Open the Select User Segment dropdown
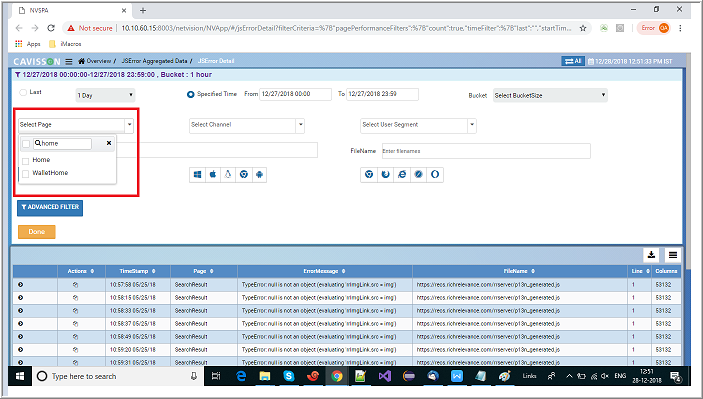Viewport: 703px width, 399px height. 418,125
